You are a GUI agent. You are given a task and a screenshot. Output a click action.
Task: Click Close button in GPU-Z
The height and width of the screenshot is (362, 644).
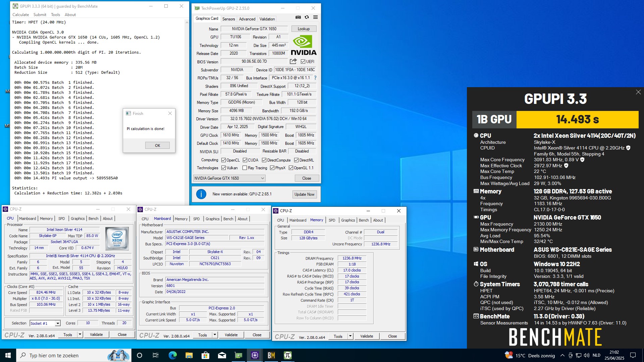pyautogui.click(x=307, y=178)
